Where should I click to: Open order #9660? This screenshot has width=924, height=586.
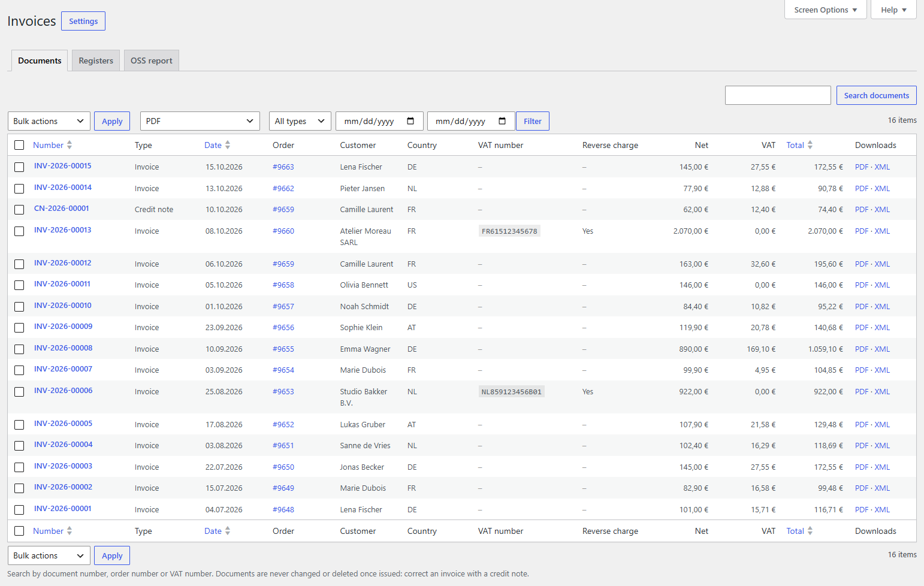[x=283, y=231]
